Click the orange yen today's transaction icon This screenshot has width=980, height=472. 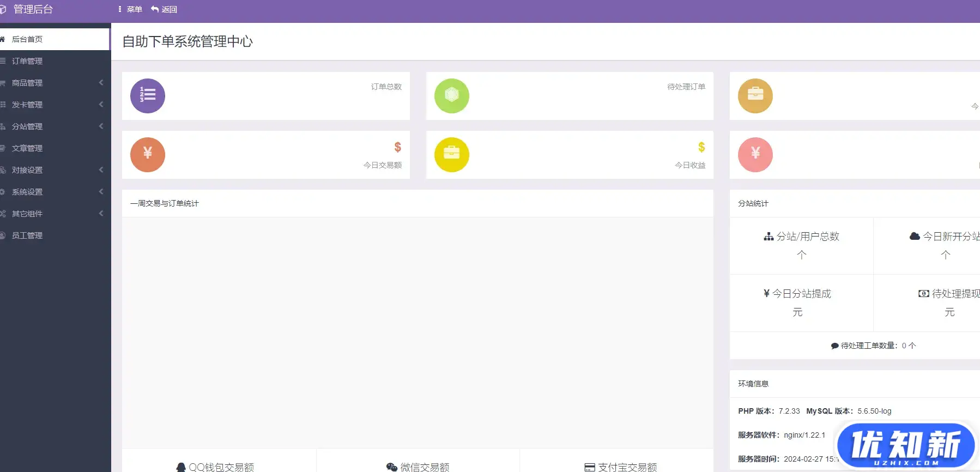[148, 155]
